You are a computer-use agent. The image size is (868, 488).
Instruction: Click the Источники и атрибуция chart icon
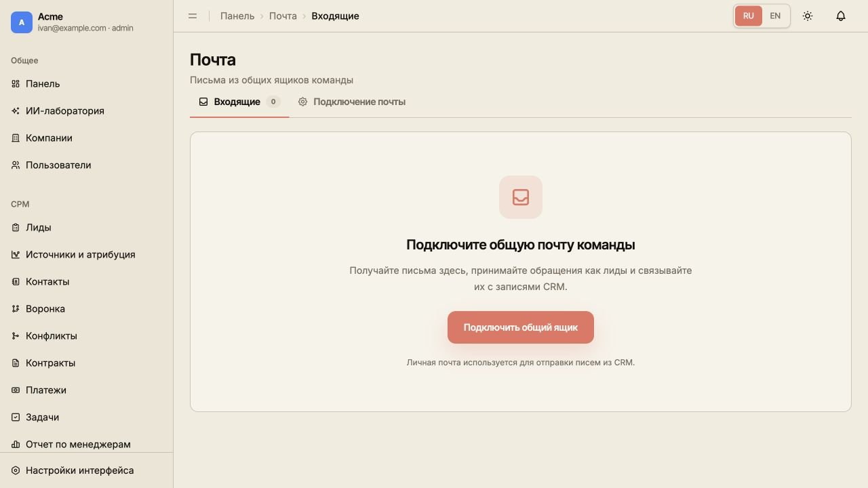click(x=16, y=255)
